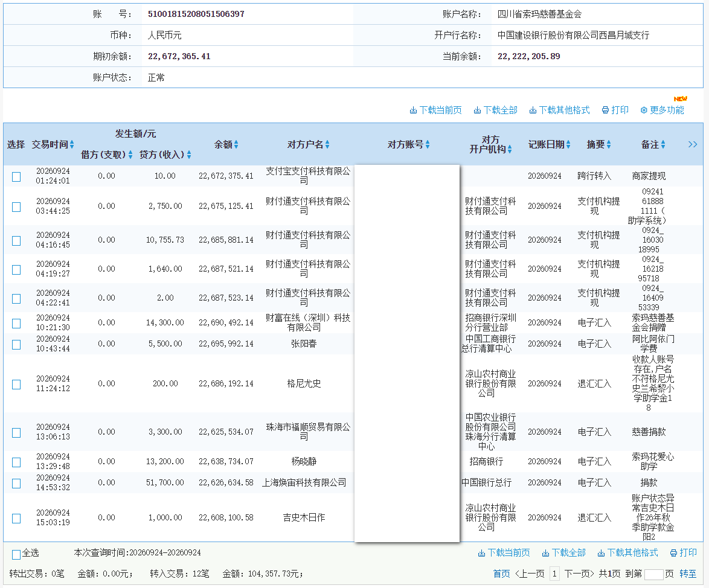Screen dimensions: 709x588
Task: Click the top 下载其他格式 download icon
Action: click(533, 110)
